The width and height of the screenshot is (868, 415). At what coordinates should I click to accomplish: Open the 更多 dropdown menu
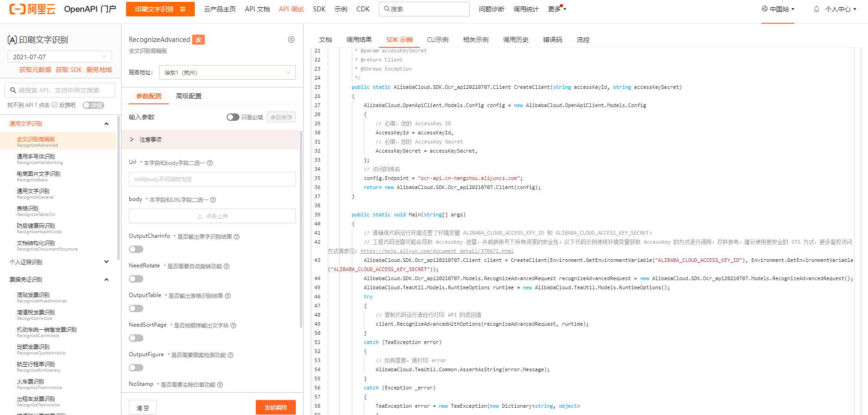557,9
